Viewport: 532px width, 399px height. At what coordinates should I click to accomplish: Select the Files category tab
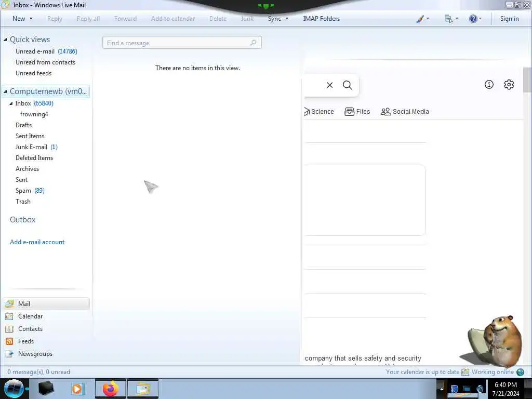tap(357, 112)
